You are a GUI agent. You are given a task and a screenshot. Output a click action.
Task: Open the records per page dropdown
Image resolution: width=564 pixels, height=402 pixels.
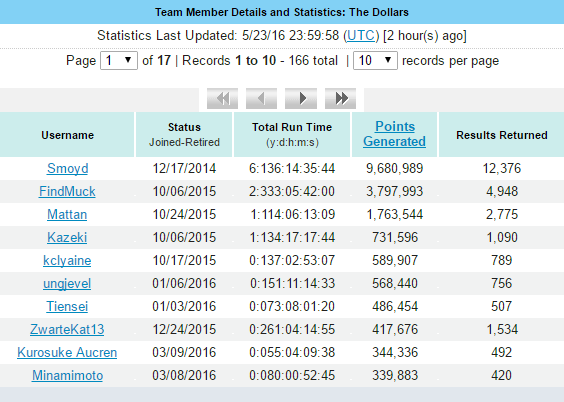375,60
